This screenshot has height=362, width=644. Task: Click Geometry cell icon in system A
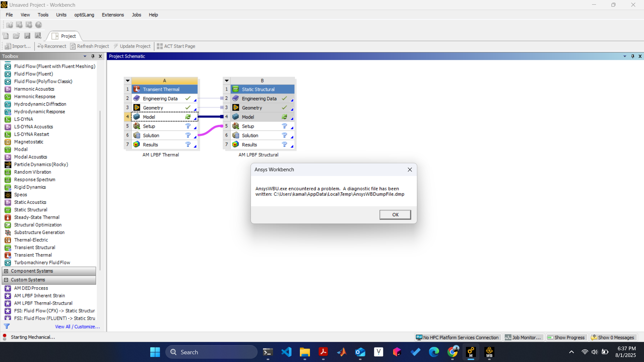click(137, 108)
